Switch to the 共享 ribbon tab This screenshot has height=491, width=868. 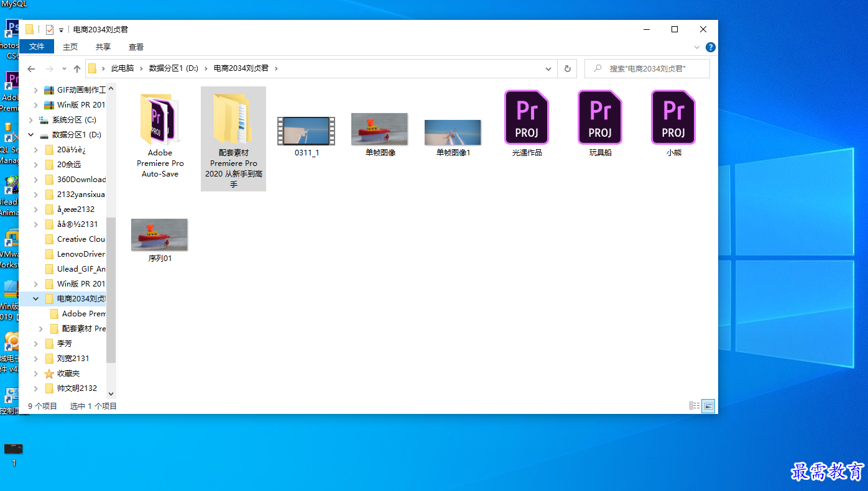(x=103, y=47)
